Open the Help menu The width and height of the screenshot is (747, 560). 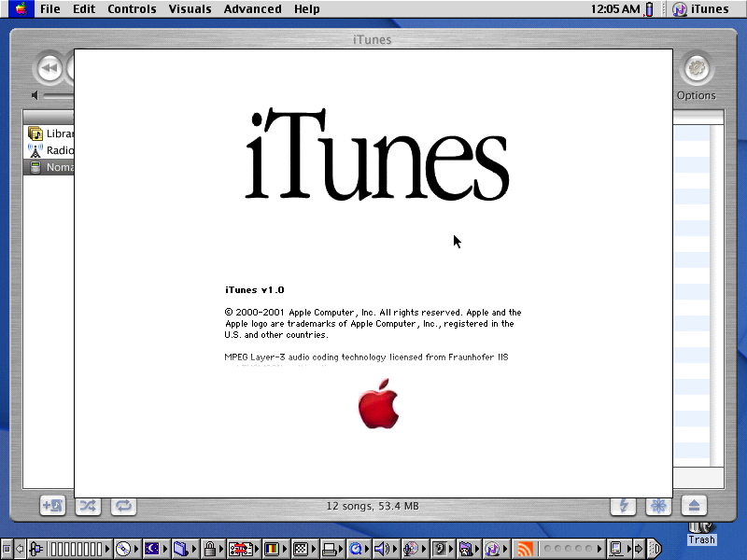(306, 9)
